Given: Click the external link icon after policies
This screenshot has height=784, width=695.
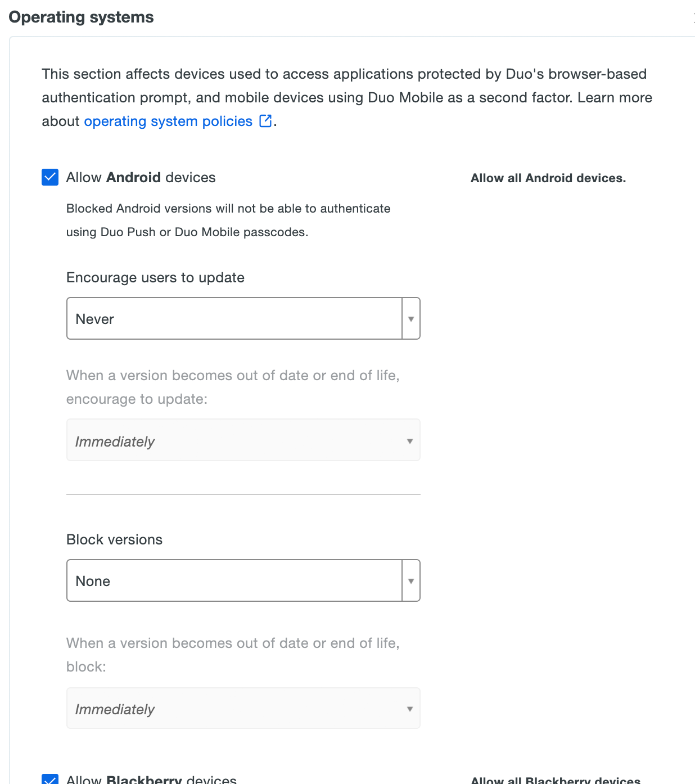Looking at the screenshot, I should pyautogui.click(x=265, y=121).
